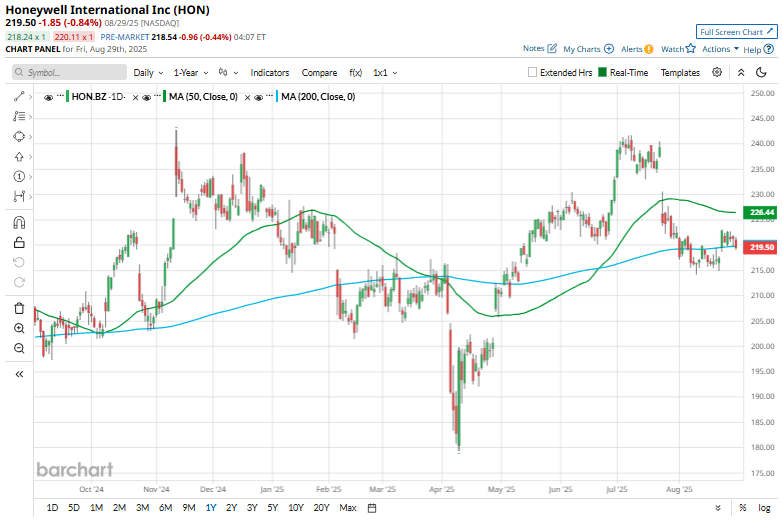Expand the shapes tool options arrow

(30, 137)
